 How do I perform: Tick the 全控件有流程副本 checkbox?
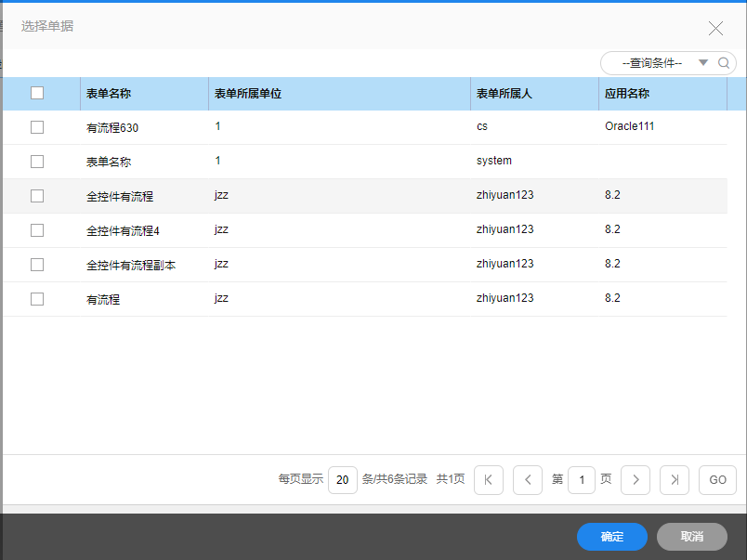coord(37,265)
